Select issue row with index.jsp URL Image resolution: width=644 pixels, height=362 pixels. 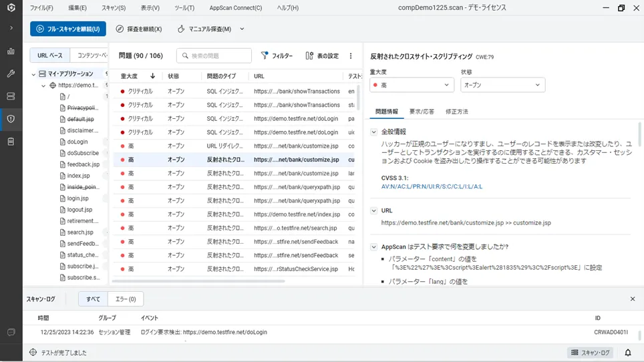pyautogui.click(x=234, y=214)
